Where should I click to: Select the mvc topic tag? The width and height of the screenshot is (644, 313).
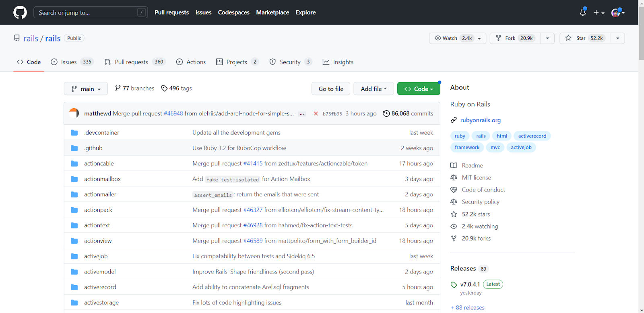[x=495, y=147]
